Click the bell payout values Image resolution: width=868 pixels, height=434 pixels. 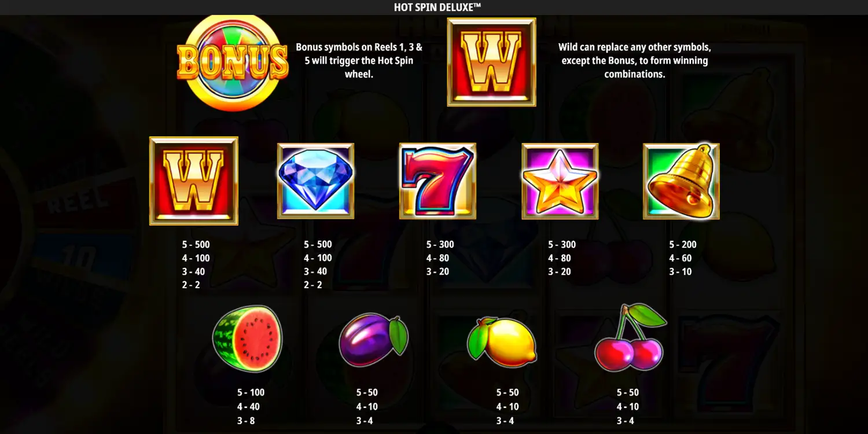pos(683,258)
